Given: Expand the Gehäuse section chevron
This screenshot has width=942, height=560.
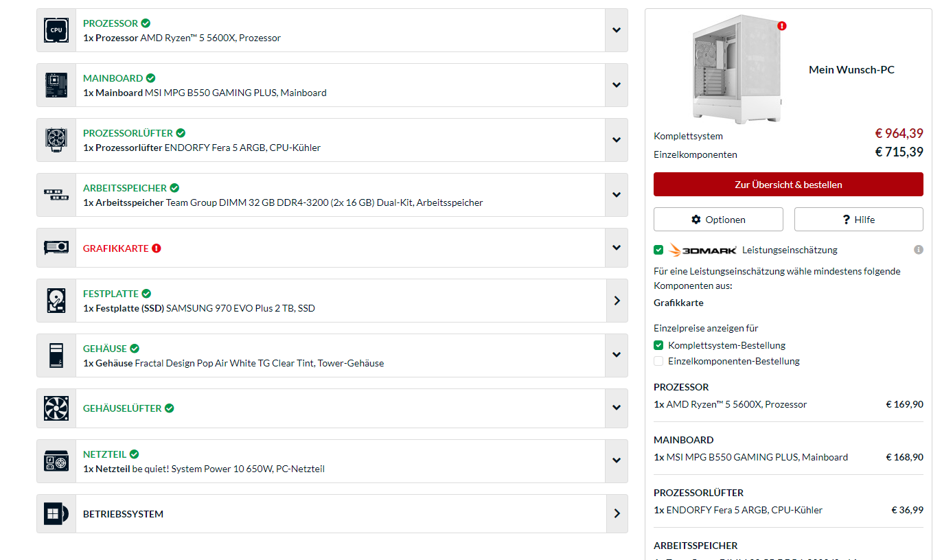Looking at the screenshot, I should pos(617,355).
